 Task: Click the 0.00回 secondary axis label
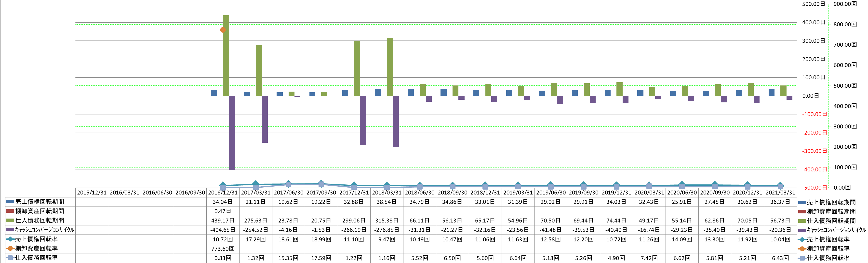(842, 187)
